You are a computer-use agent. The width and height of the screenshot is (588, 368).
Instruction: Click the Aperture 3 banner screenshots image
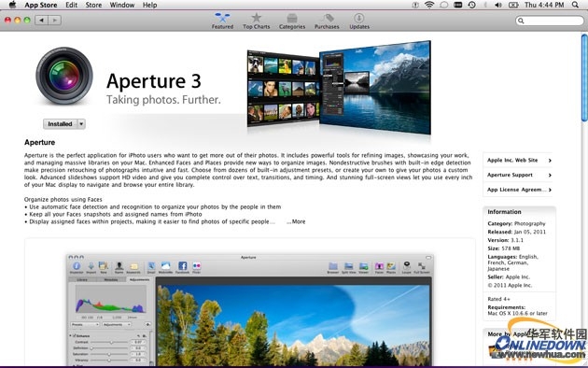tap(339, 88)
